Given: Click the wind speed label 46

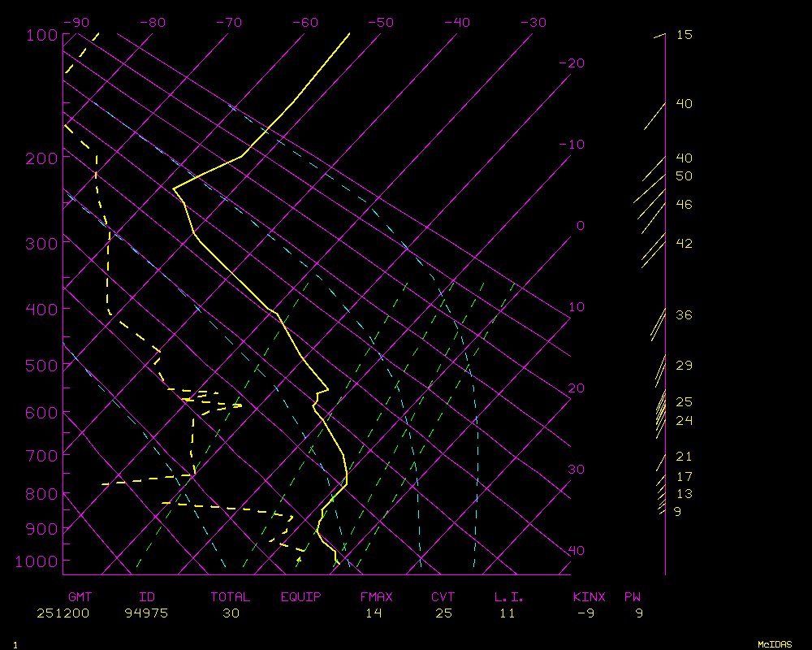Looking at the screenshot, I should click(x=684, y=205).
